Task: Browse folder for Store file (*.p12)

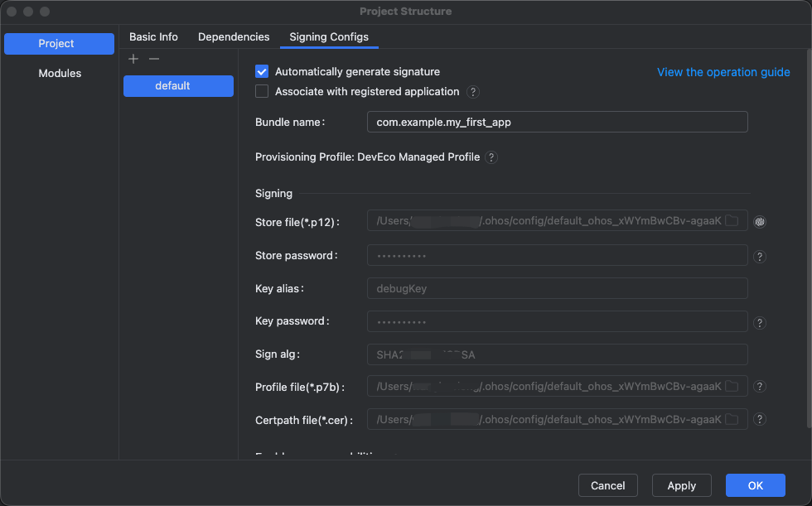Action: point(732,221)
